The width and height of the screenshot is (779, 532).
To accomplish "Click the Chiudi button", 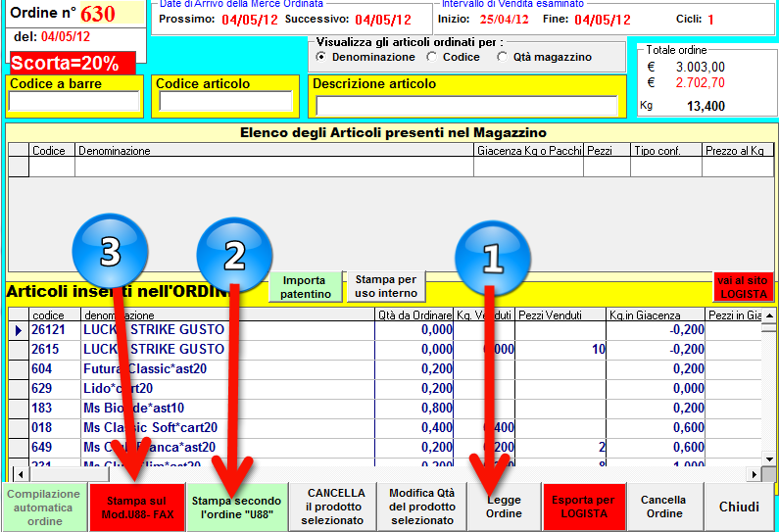I will [x=739, y=507].
